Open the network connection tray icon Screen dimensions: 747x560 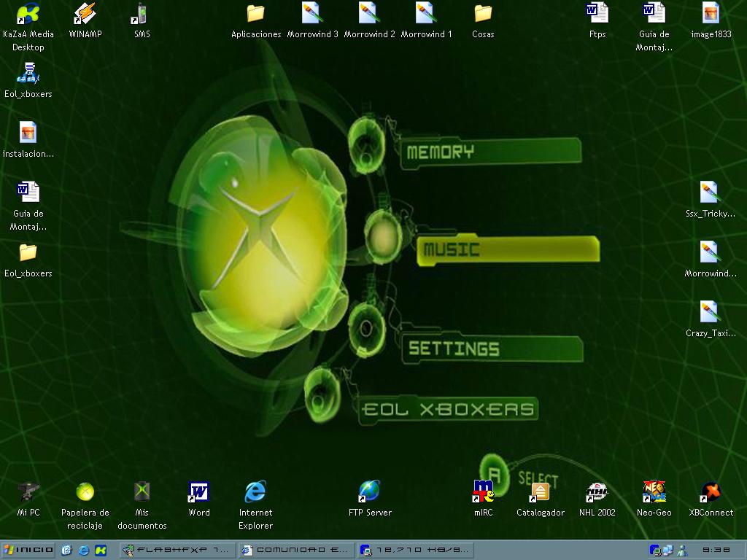click(667, 550)
